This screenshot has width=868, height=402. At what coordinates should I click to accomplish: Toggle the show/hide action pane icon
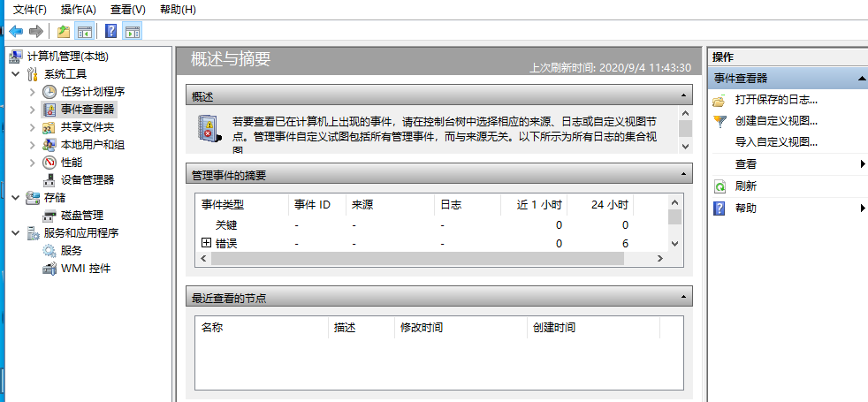click(133, 31)
